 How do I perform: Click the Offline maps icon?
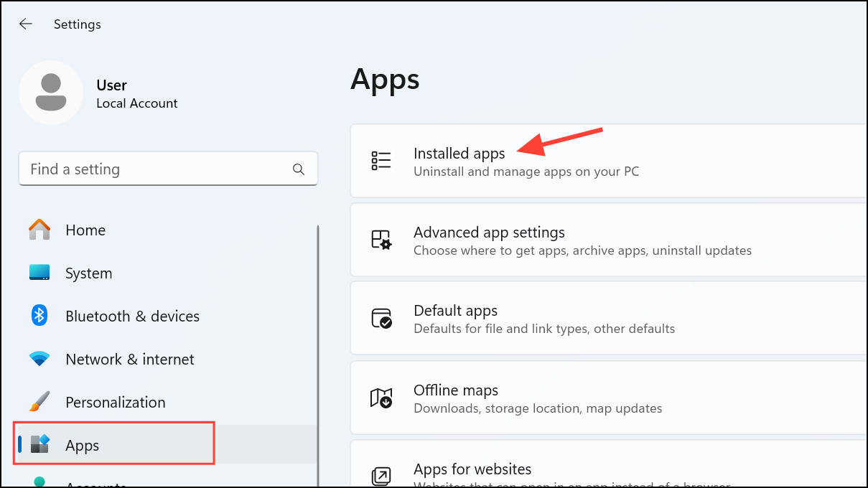point(381,398)
